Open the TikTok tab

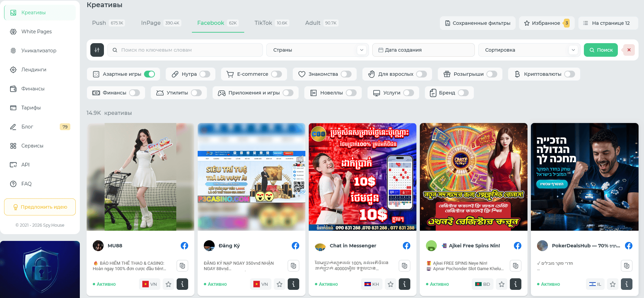[x=272, y=23]
